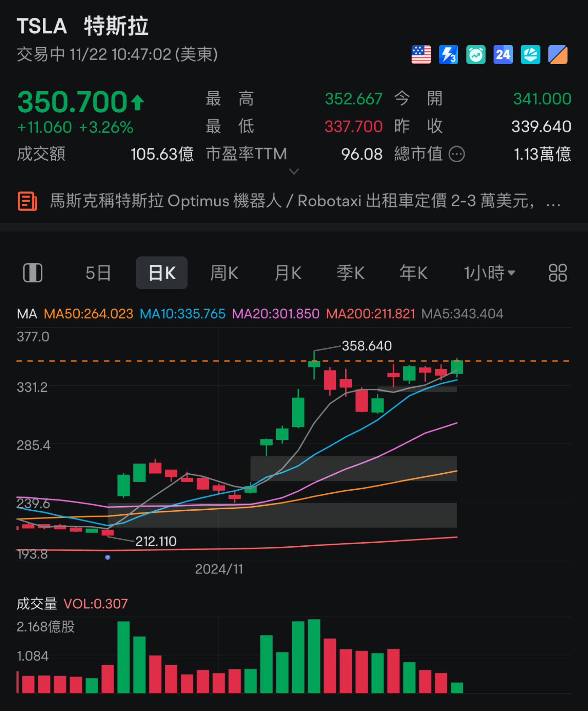This screenshot has width=588, height=711.
Task: Select the 日K daily chart tab
Action: 162,273
